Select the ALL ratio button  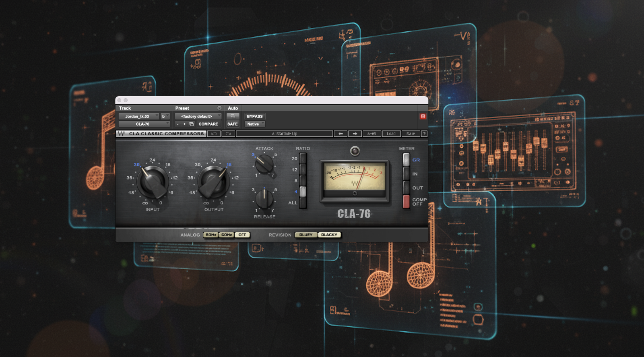click(303, 203)
